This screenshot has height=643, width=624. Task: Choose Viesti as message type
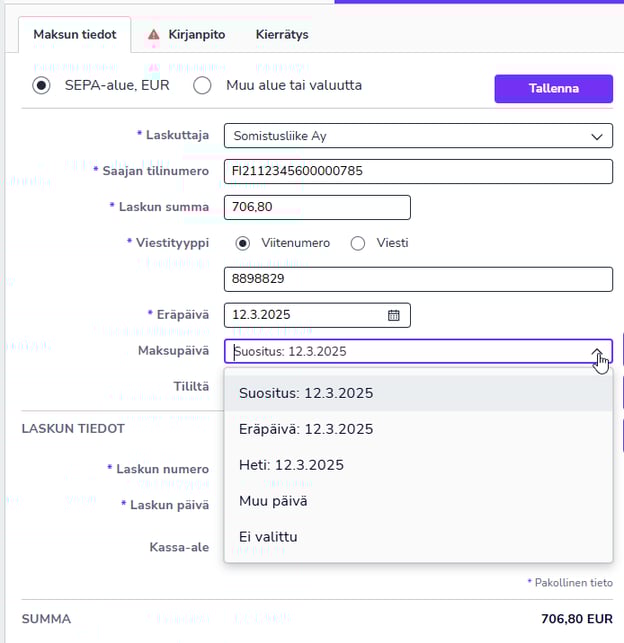click(357, 243)
